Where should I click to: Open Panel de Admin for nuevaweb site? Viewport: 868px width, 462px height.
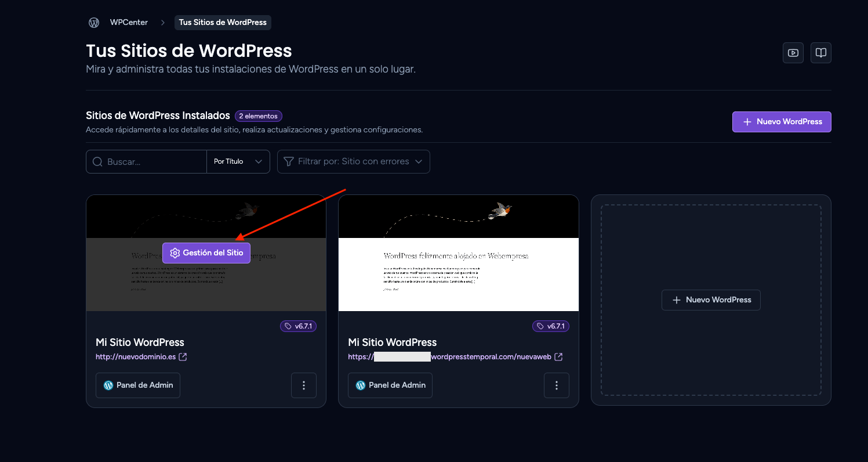pos(390,385)
